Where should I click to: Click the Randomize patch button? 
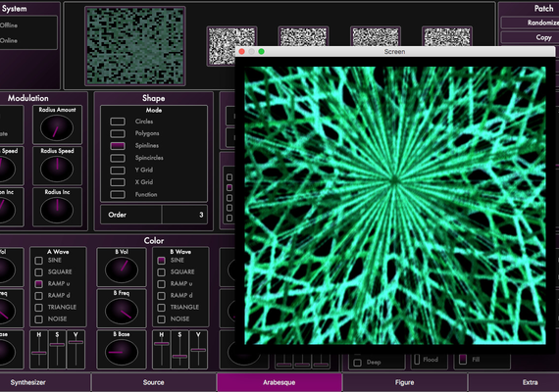pos(530,23)
